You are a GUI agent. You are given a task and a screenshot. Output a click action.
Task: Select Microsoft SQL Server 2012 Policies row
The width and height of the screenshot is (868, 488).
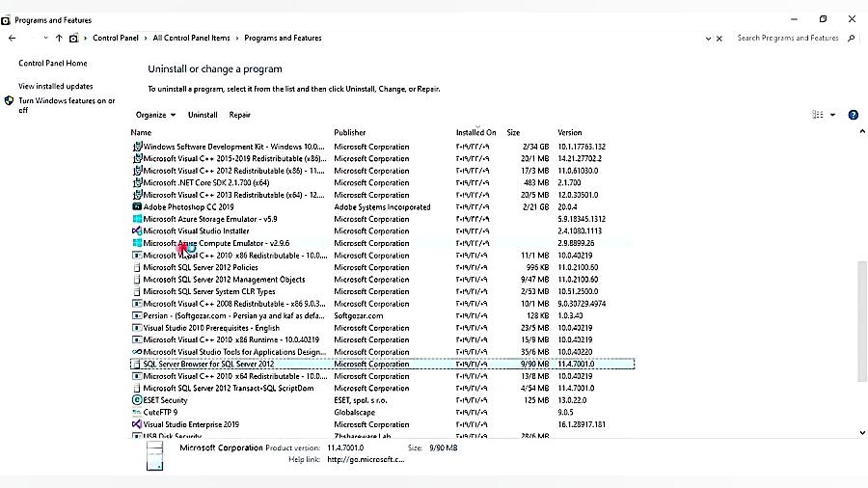click(x=382, y=268)
